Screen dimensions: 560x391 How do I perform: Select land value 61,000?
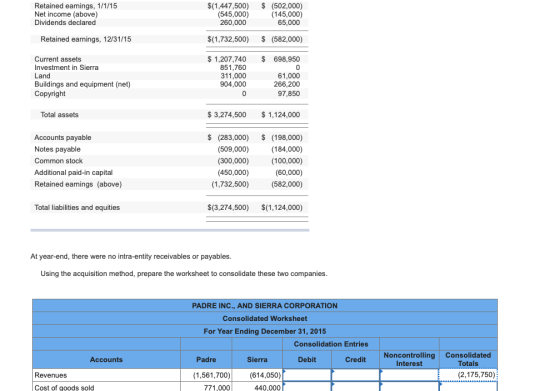[x=289, y=76]
